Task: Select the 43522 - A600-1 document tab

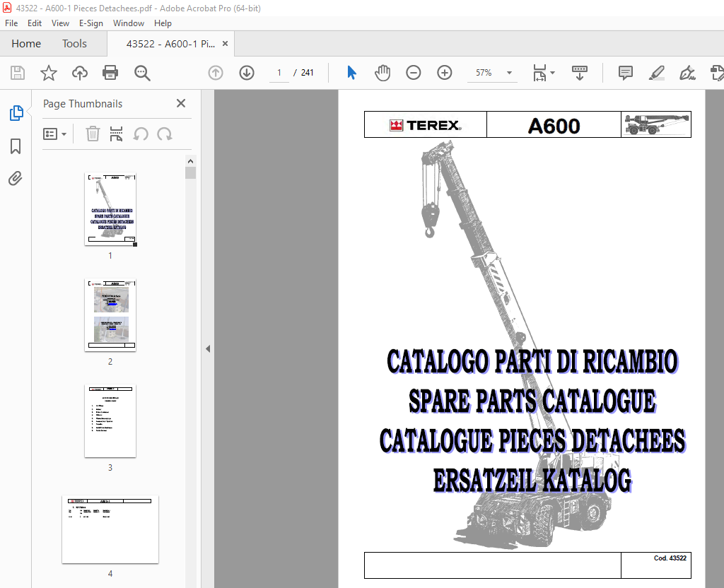Action: [x=170, y=44]
